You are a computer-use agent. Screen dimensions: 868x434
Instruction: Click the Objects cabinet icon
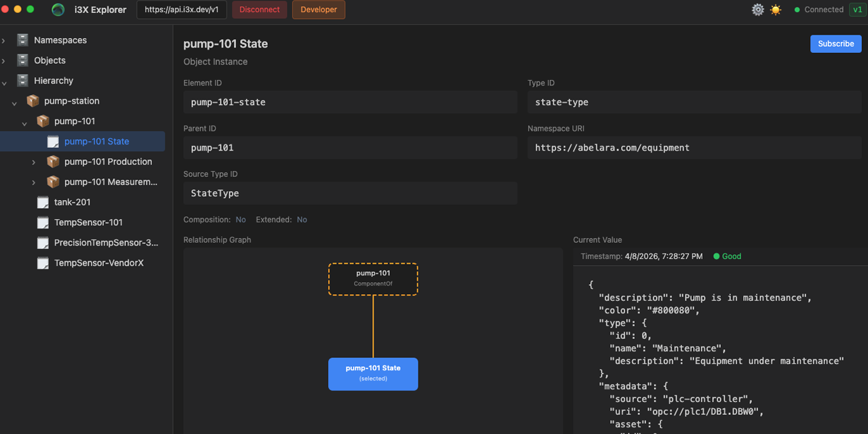tap(23, 60)
